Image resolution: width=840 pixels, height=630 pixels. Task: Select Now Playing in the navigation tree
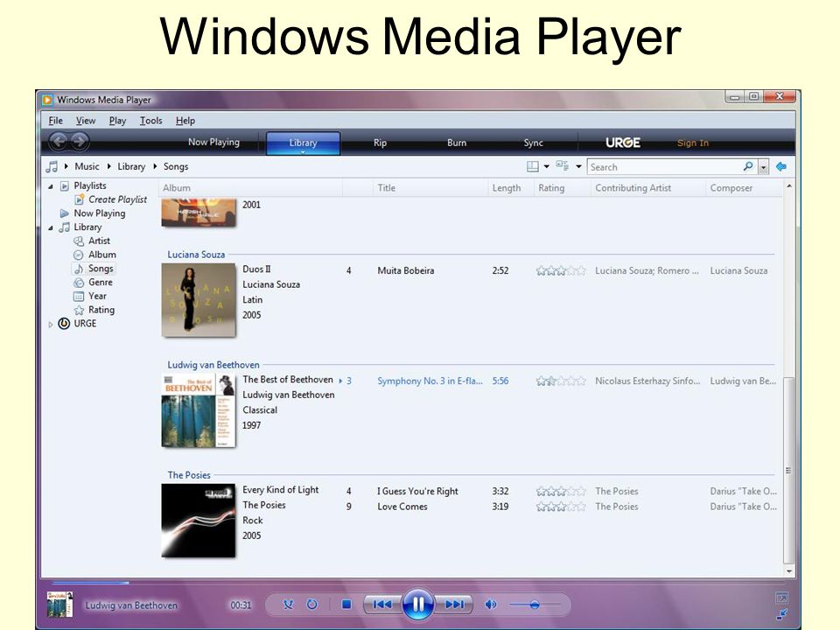pyautogui.click(x=100, y=213)
